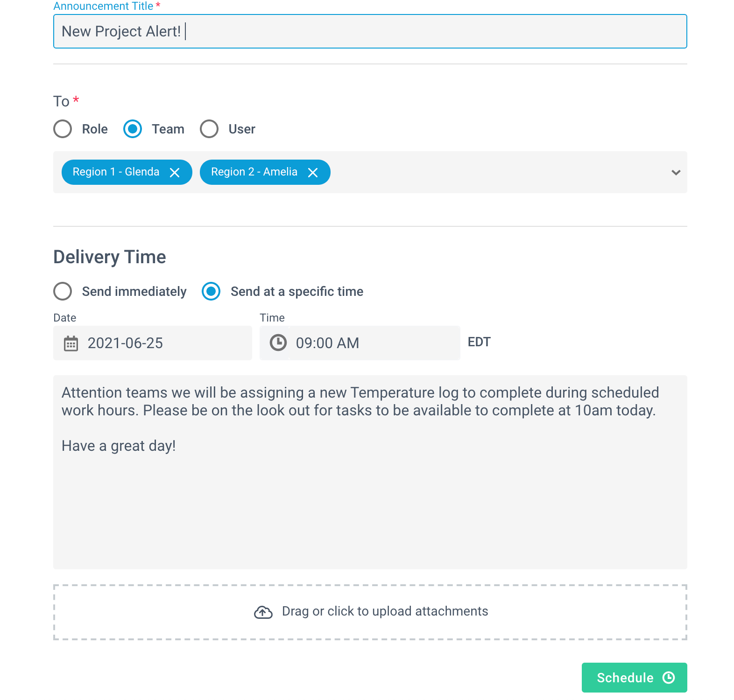The height and width of the screenshot is (700, 734).
Task: Click the clock icon in Time field
Action: [x=278, y=343]
